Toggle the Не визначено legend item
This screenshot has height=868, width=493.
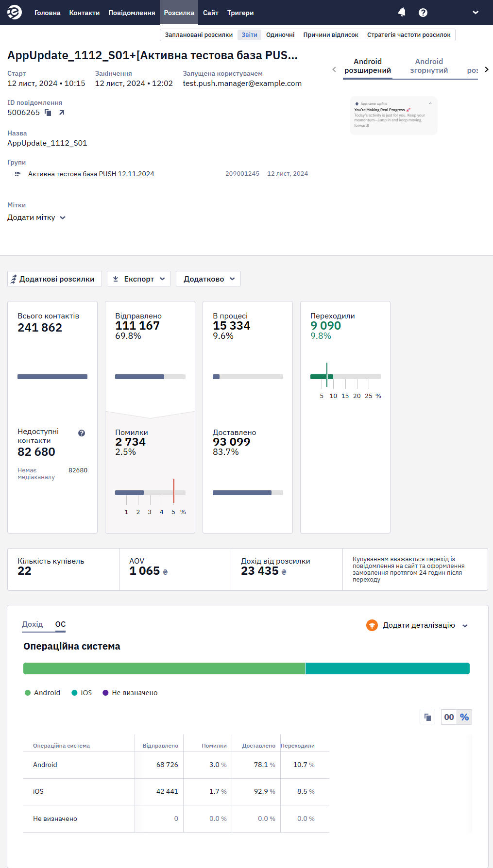130,693
